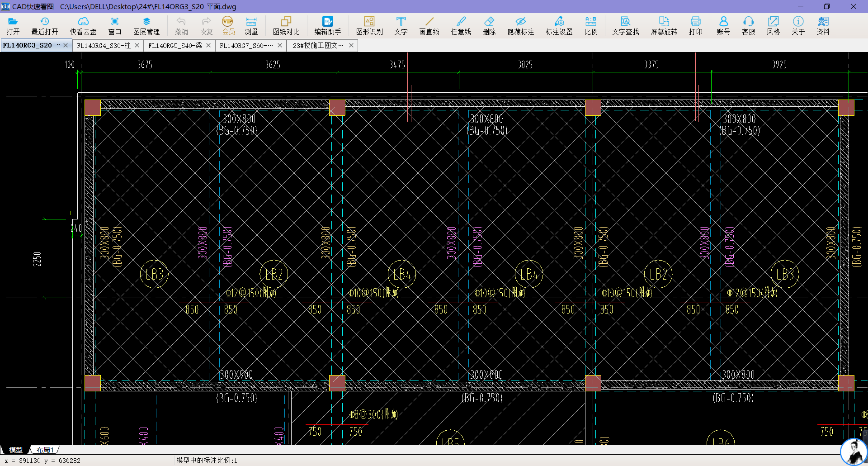Open the 快看云盘 cloud drive
This screenshot has width=868, height=466.
point(83,26)
